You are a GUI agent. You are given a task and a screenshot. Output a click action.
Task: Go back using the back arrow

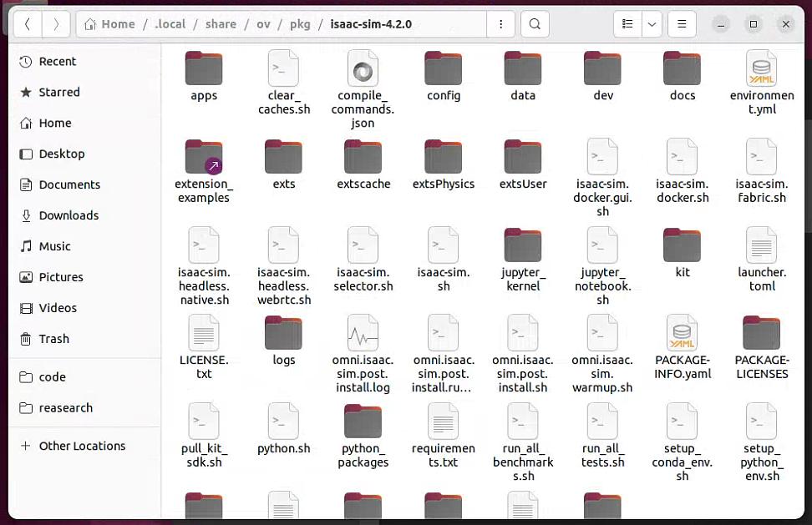pos(28,24)
